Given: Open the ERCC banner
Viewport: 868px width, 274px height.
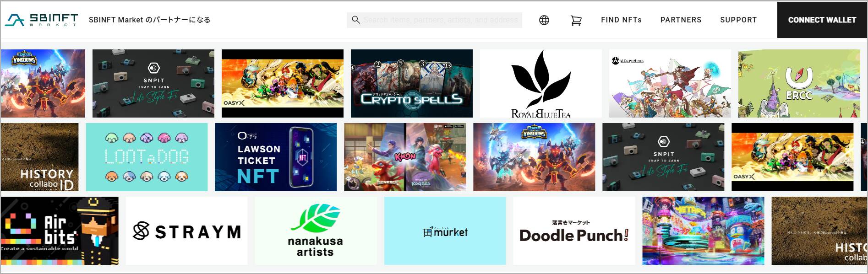Looking at the screenshot, I should (x=799, y=83).
